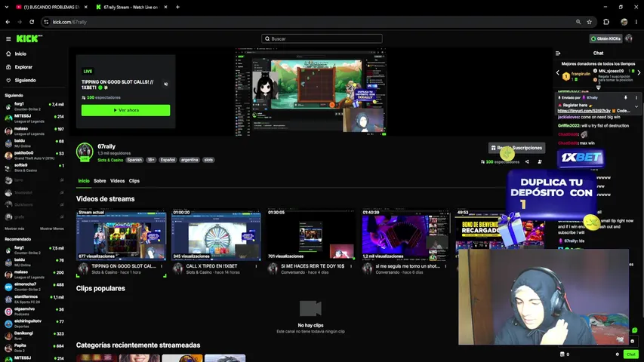This screenshot has width=644, height=362.
Task: Open elmorocho7 in Recomendado list
Action: 35,287
